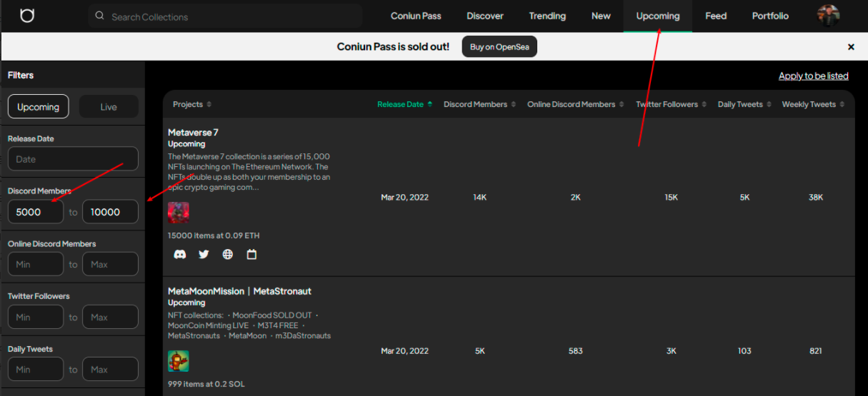
Task: Sort by Twitter Followers column
Action: [671, 104]
